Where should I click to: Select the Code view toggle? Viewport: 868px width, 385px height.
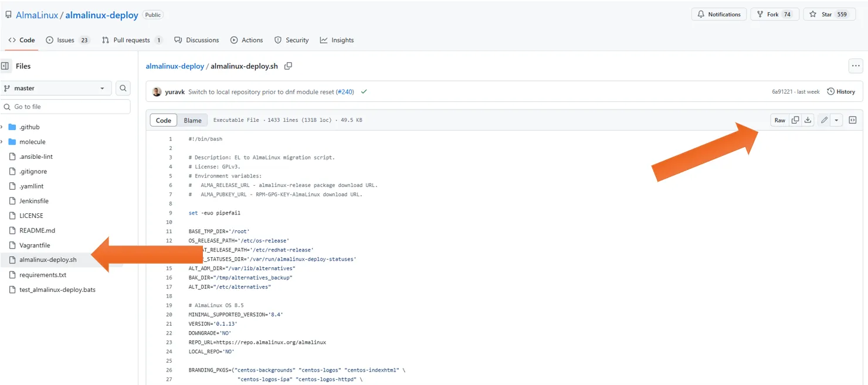click(164, 121)
